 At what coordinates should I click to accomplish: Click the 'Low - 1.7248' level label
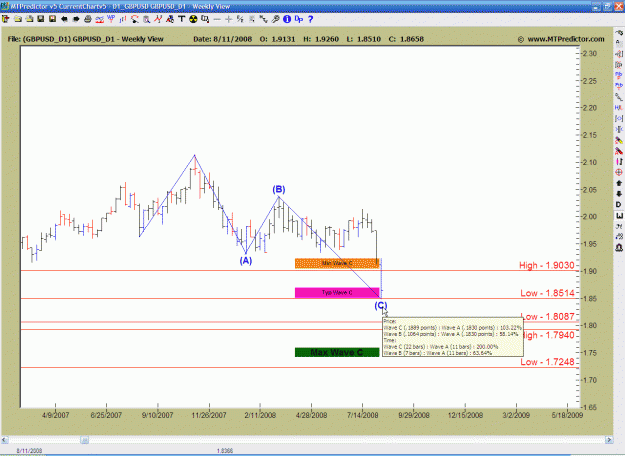click(x=547, y=362)
